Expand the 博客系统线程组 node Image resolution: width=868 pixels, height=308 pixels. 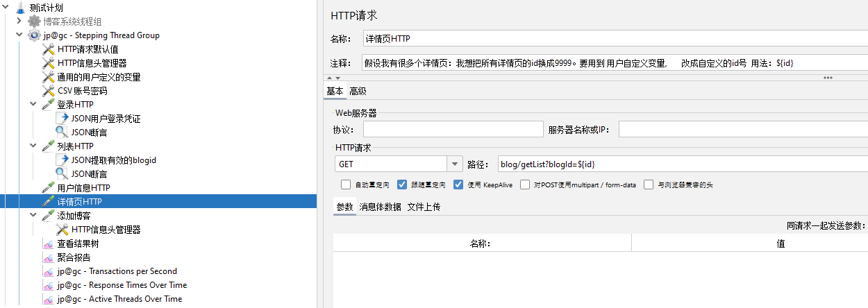19,22
